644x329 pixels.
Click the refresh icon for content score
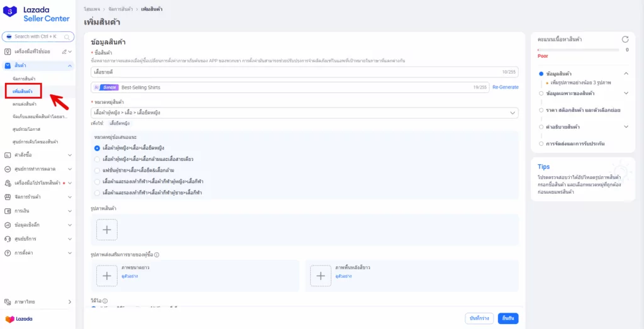(625, 39)
